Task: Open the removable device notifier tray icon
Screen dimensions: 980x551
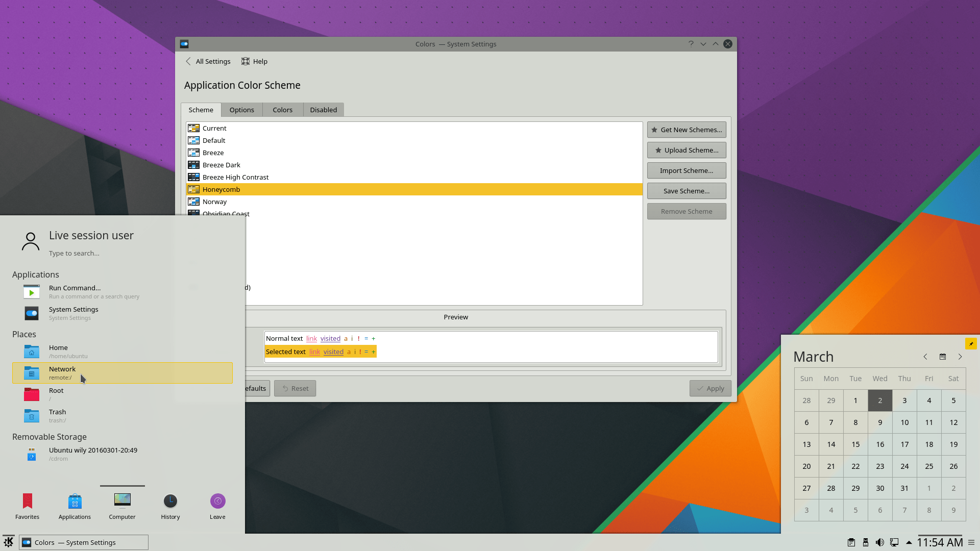Action: pyautogui.click(x=866, y=542)
